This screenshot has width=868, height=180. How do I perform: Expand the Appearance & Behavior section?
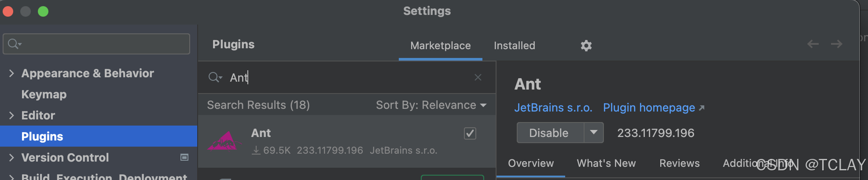coord(11,73)
